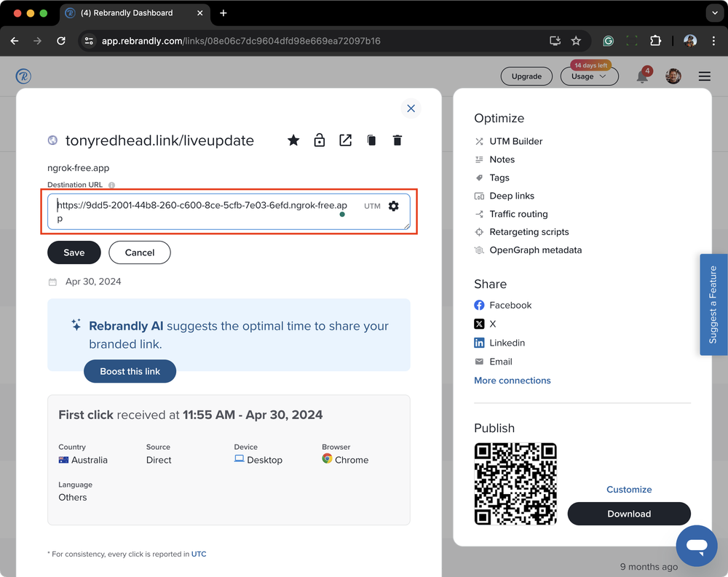The image size is (728, 577).
Task: Open the Suggest a Feature side tab
Action: (x=713, y=305)
